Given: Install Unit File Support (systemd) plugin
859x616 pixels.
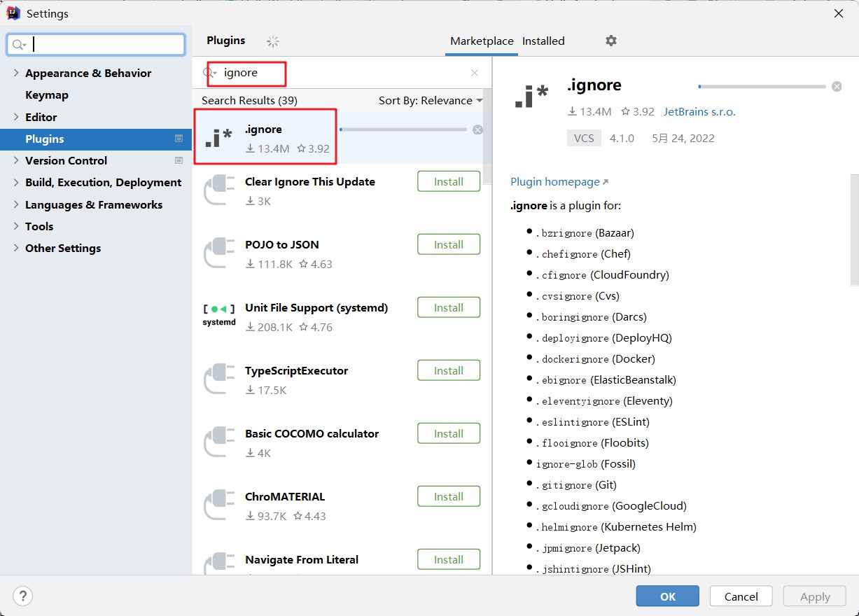Looking at the screenshot, I should click(x=449, y=307).
